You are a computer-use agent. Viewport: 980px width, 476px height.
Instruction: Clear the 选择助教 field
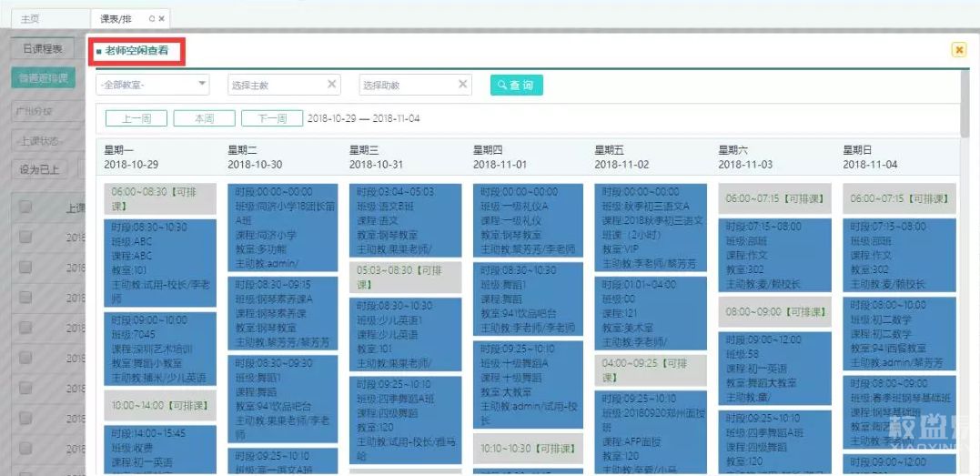click(462, 85)
